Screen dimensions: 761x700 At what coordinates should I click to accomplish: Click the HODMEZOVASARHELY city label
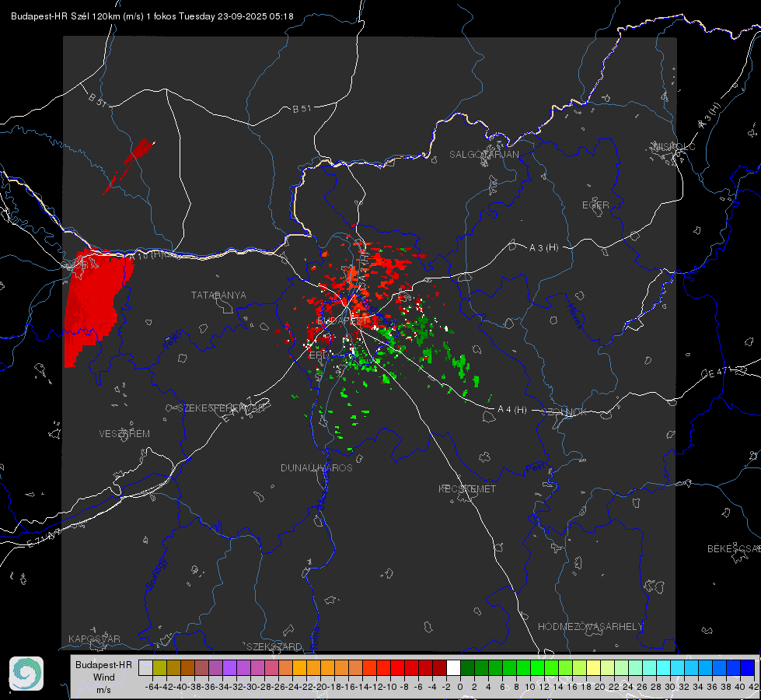(x=590, y=627)
